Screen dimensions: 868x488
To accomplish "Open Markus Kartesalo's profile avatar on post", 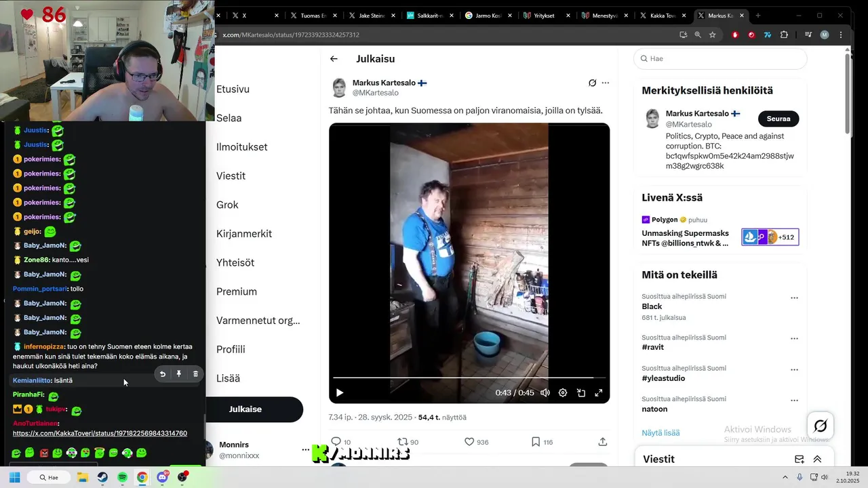I will 339,87.
